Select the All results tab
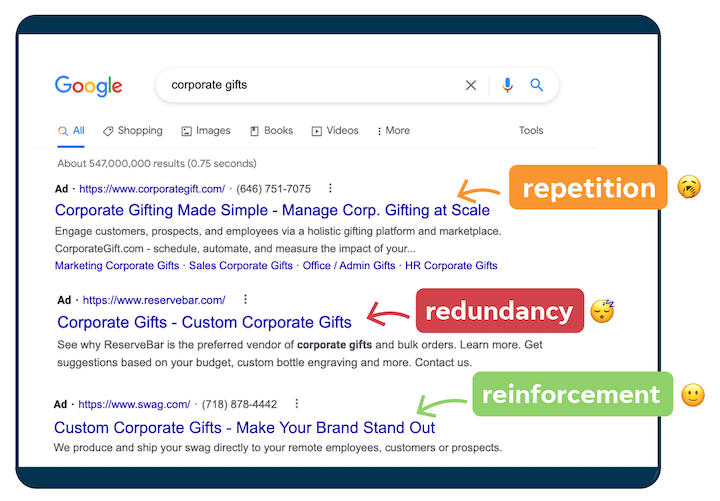 coord(71,131)
